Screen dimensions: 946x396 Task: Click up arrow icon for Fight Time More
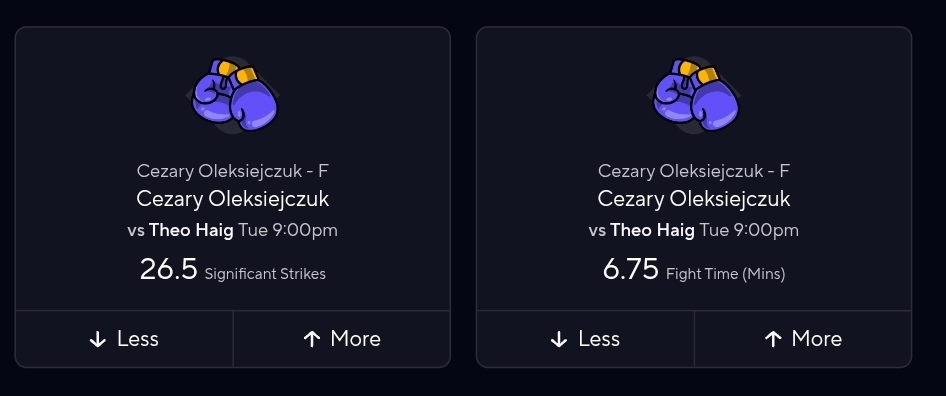(x=773, y=340)
